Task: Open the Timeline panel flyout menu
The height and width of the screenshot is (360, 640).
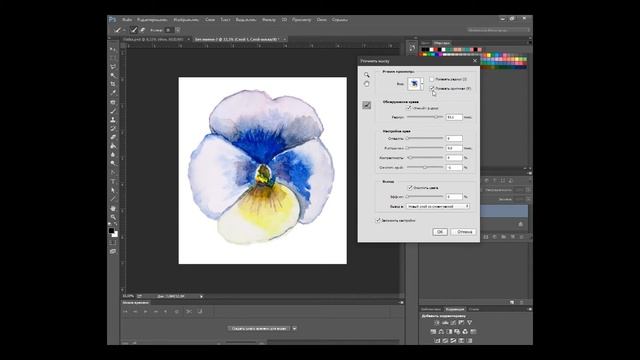Action: point(401,302)
